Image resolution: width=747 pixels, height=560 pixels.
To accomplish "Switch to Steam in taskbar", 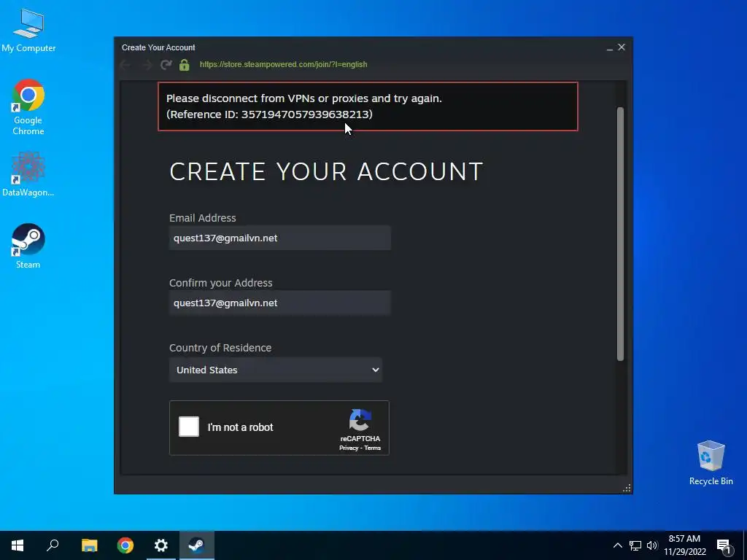I will pos(197,545).
